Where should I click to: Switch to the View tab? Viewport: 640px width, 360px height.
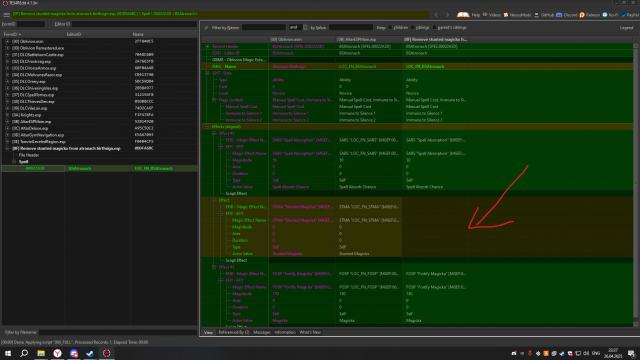click(x=208, y=332)
